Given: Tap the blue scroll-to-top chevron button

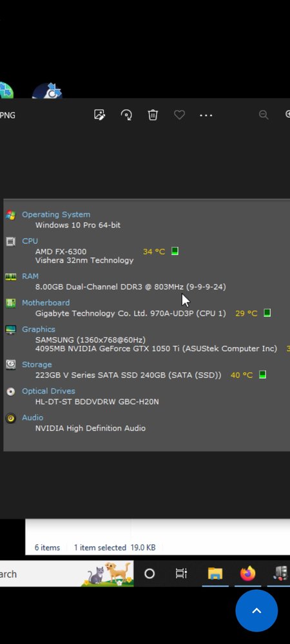Looking at the screenshot, I should [x=256, y=611].
